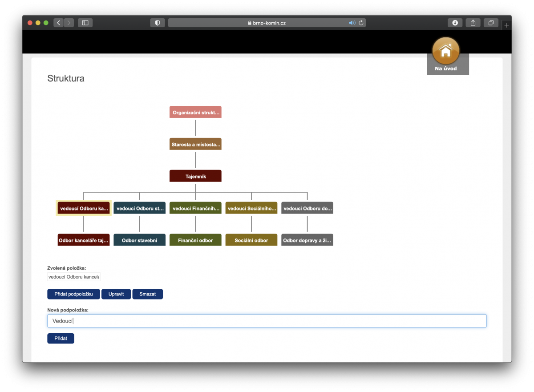This screenshot has height=392, width=534.
Task: Show the tab overview icon
Action: tap(491, 23)
